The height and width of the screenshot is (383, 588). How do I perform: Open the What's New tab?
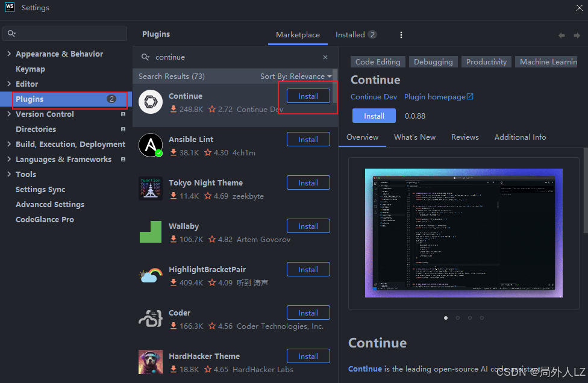point(414,137)
